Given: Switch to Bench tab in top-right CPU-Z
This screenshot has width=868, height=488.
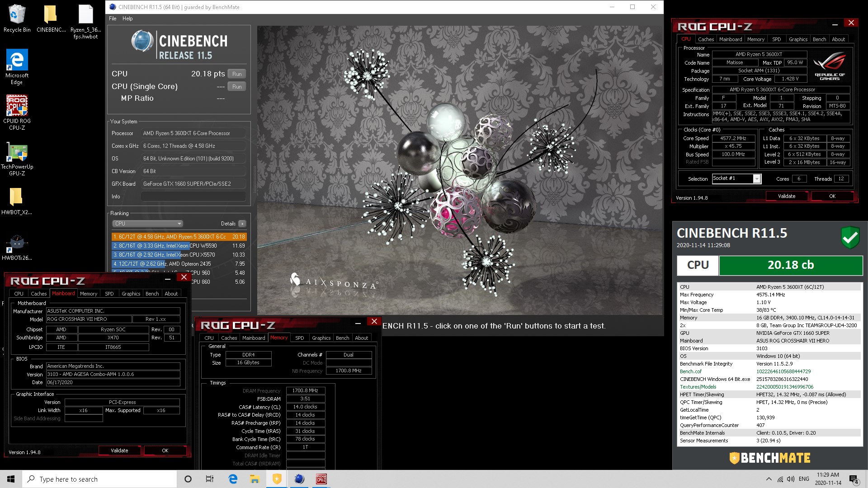Looking at the screenshot, I should point(819,39).
